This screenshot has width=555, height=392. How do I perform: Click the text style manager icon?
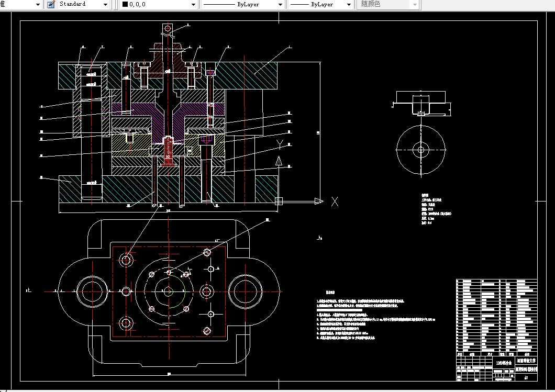pyautogui.click(x=51, y=4)
